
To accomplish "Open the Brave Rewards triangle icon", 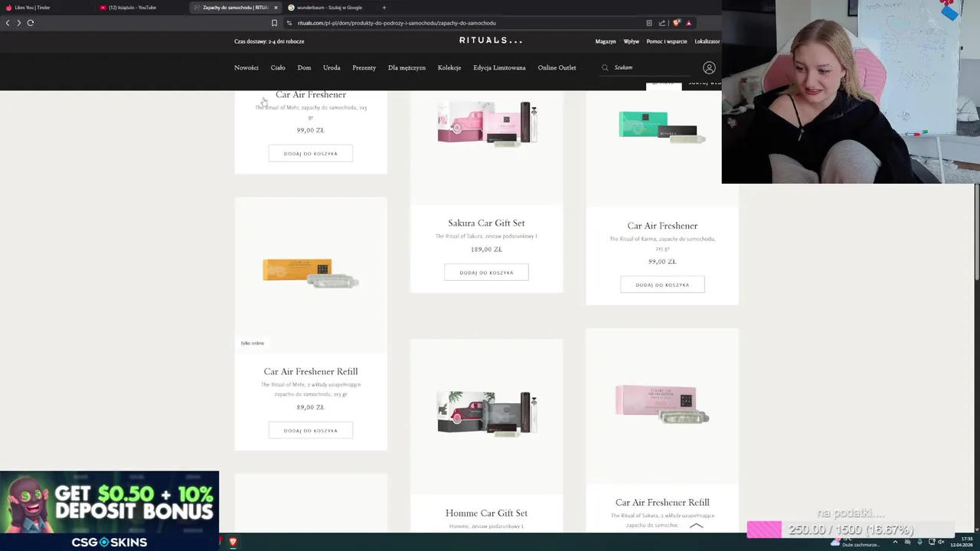I will pyautogui.click(x=688, y=23).
